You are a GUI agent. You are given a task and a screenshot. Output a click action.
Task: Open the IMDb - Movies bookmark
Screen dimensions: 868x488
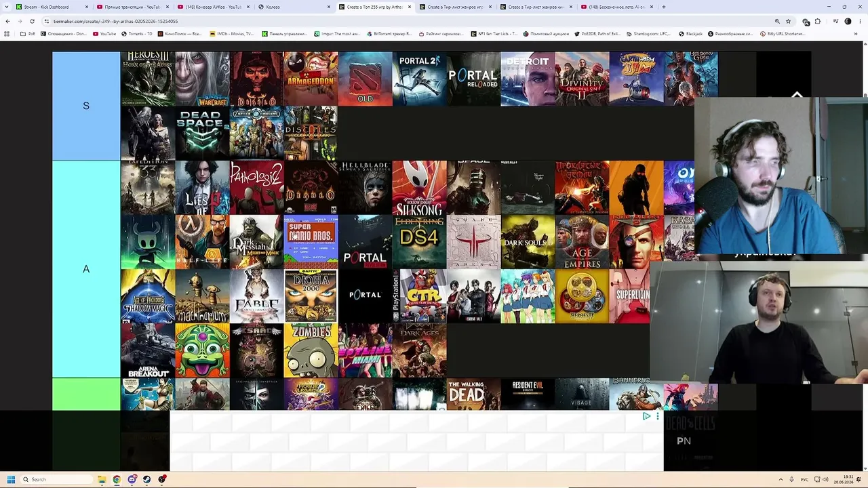[231, 33]
